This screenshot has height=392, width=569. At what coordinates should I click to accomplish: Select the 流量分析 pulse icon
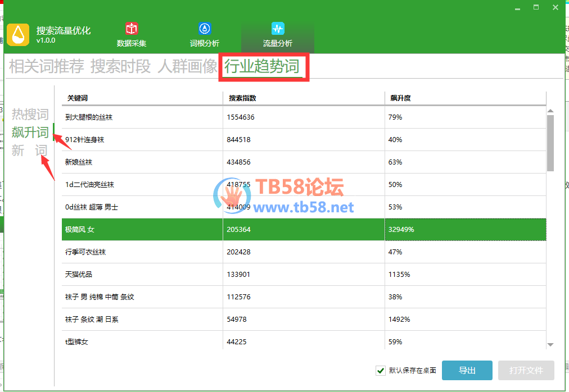coord(278,29)
